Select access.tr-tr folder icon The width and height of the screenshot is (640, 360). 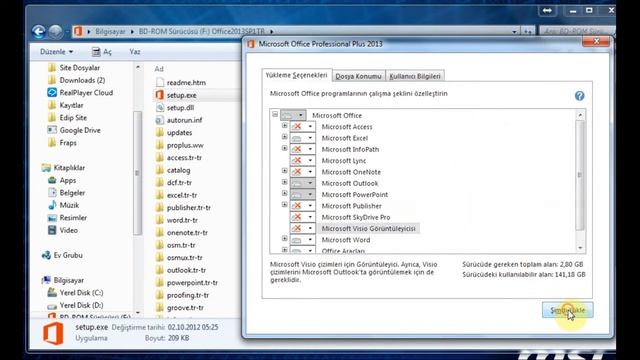160,158
